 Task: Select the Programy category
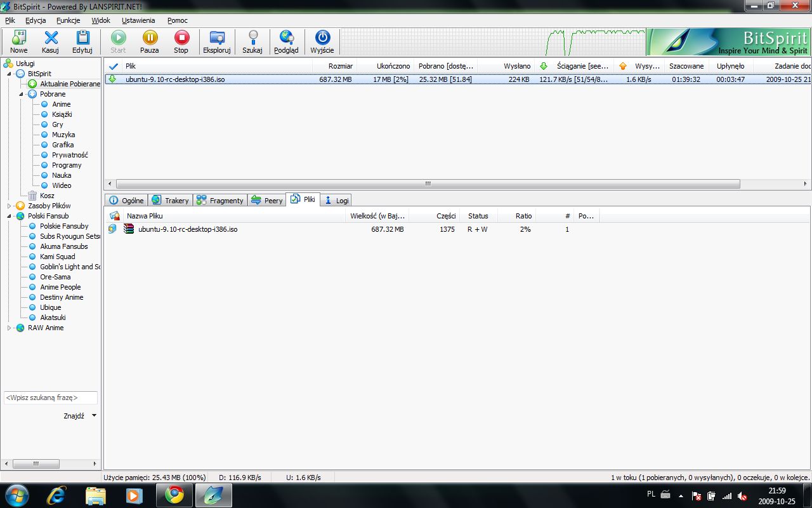pyautogui.click(x=67, y=165)
